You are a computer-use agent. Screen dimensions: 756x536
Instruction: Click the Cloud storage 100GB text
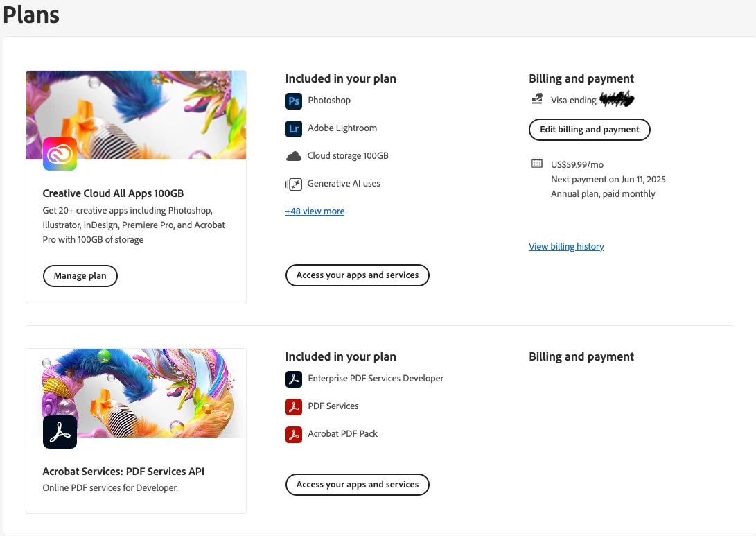click(348, 156)
